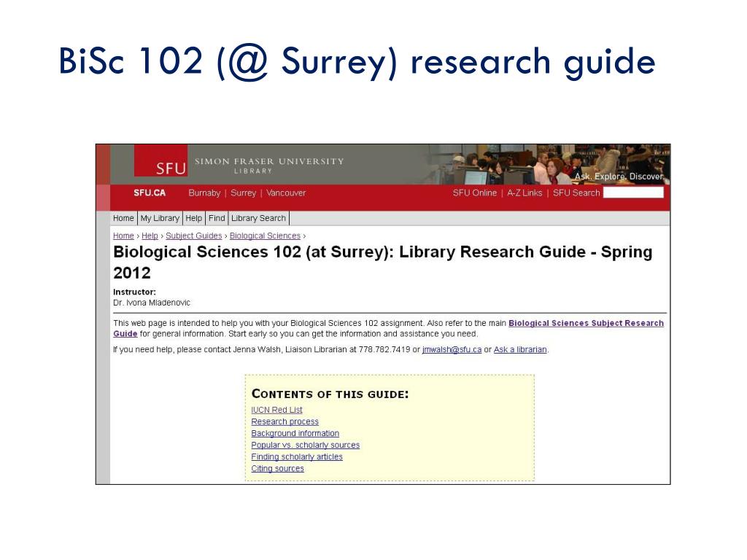Viewport: 747px width, 560px height.
Task: Click the SFU Search label
Action: (576, 192)
